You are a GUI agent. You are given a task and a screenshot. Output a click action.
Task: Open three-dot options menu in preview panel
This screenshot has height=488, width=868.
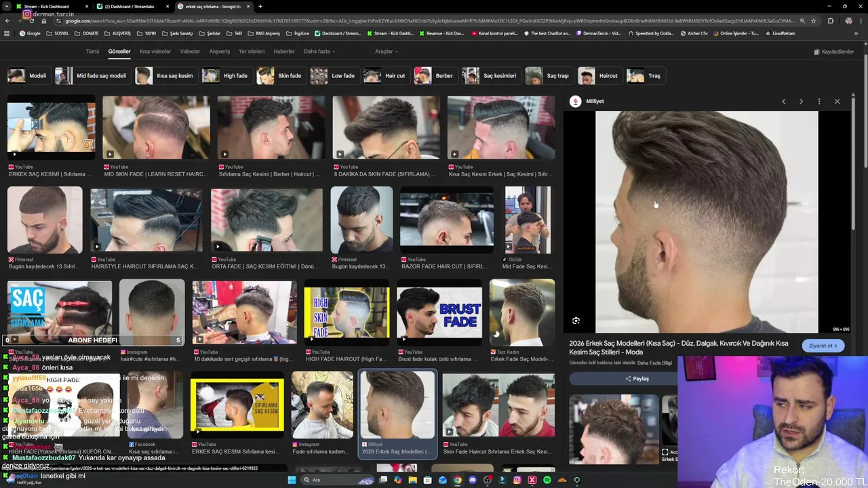pyautogui.click(x=819, y=101)
